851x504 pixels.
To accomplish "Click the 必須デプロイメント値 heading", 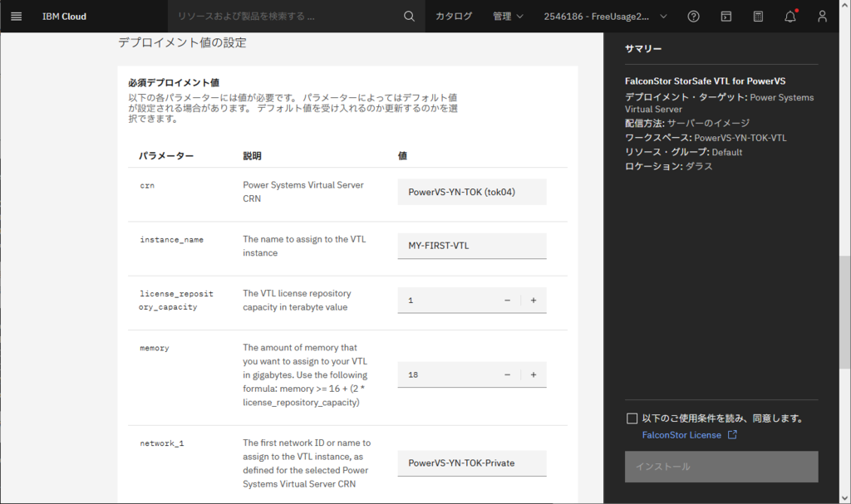I will (x=174, y=82).
